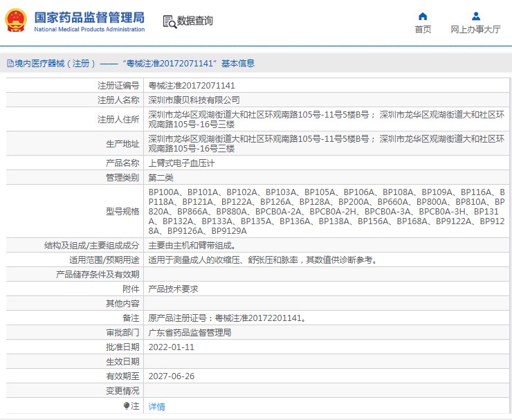The image size is (512, 420).
Task: Click the 数据查询 magnifier document icon
Action: pyautogui.click(x=169, y=21)
